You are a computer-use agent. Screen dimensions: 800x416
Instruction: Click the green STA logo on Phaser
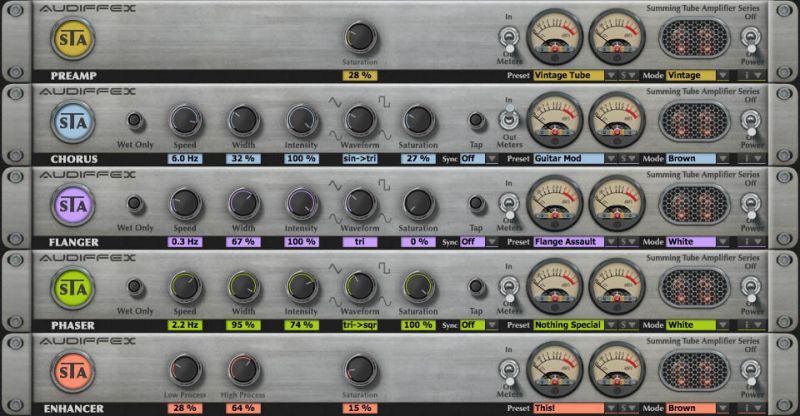coord(73,288)
